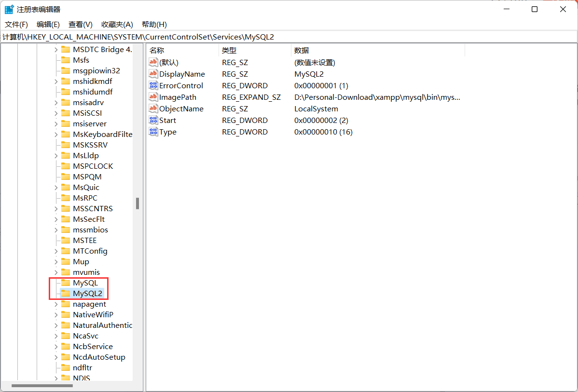This screenshot has height=392, width=578.
Task: Click the MySQL2 folder icon
Action: (x=66, y=294)
